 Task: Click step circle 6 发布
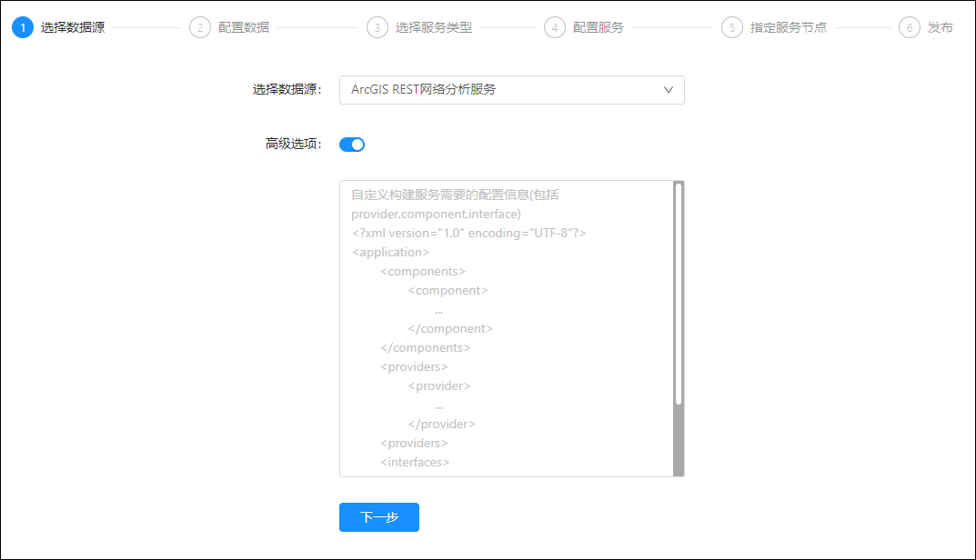click(910, 27)
